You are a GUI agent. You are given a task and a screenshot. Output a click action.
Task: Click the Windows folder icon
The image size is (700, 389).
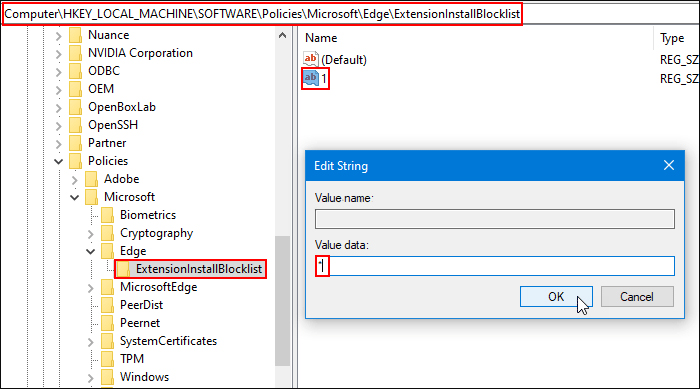(108, 377)
